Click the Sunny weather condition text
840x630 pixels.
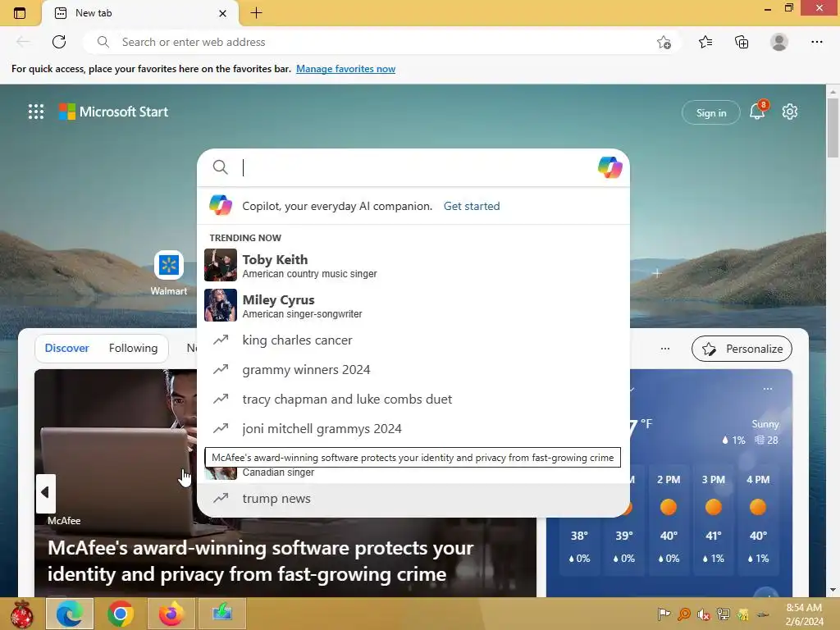tap(765, 424)
